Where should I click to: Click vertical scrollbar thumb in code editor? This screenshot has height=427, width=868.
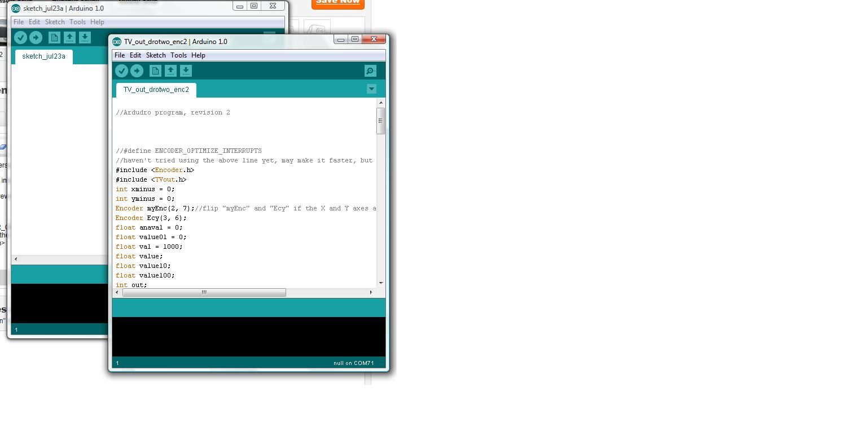tap(381, 121)
